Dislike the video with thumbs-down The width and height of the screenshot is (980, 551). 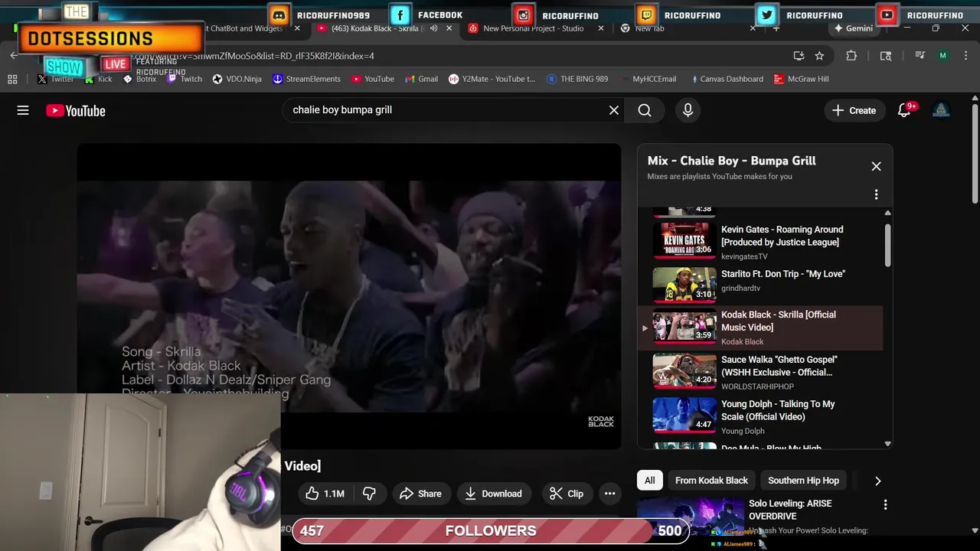tap(369, 494)
